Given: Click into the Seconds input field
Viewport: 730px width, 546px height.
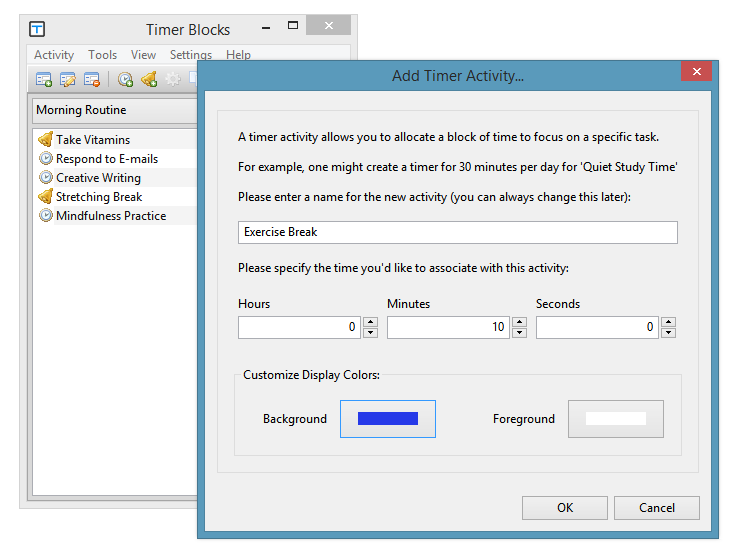Looking at the screenshot, I should click(x=597, y=327).
